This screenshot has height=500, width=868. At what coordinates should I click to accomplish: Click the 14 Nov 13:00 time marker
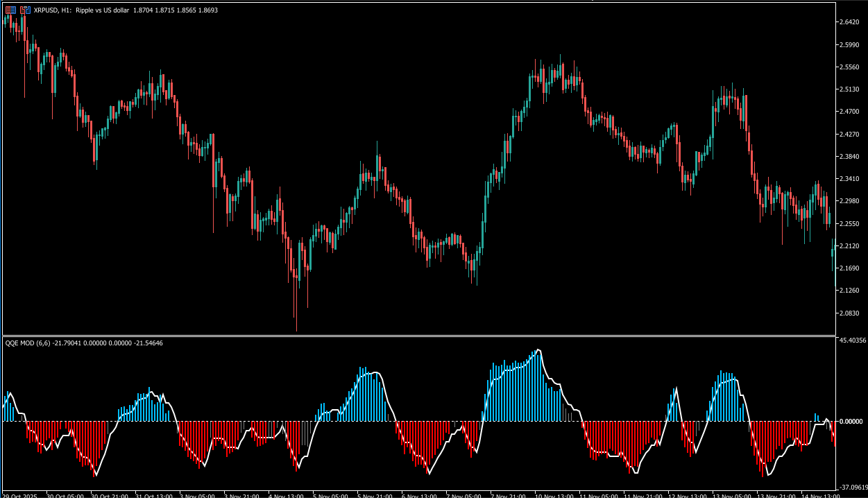819,497
